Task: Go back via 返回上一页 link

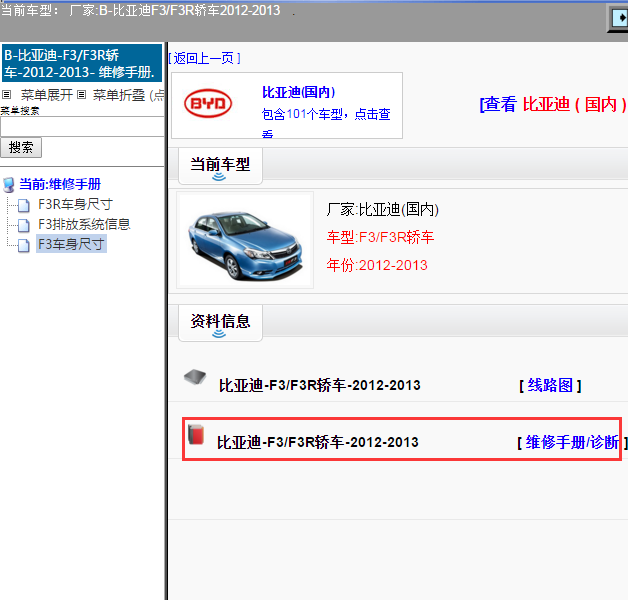Action: 204,58
